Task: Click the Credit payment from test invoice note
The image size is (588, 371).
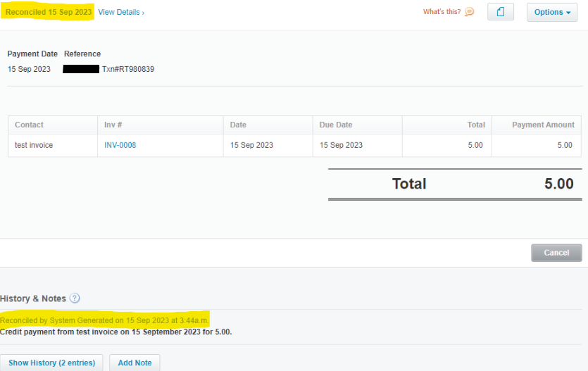Action: click(115, 332)
